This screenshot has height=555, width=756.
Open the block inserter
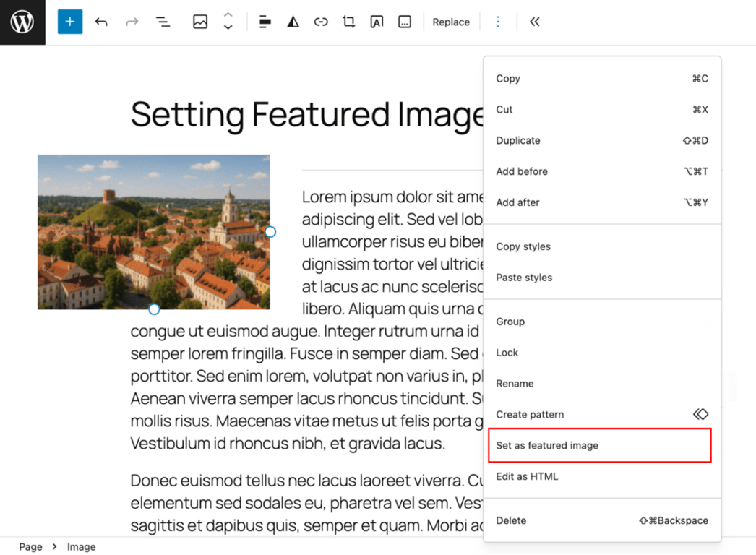pyautogui.click(x=69, y=22)
